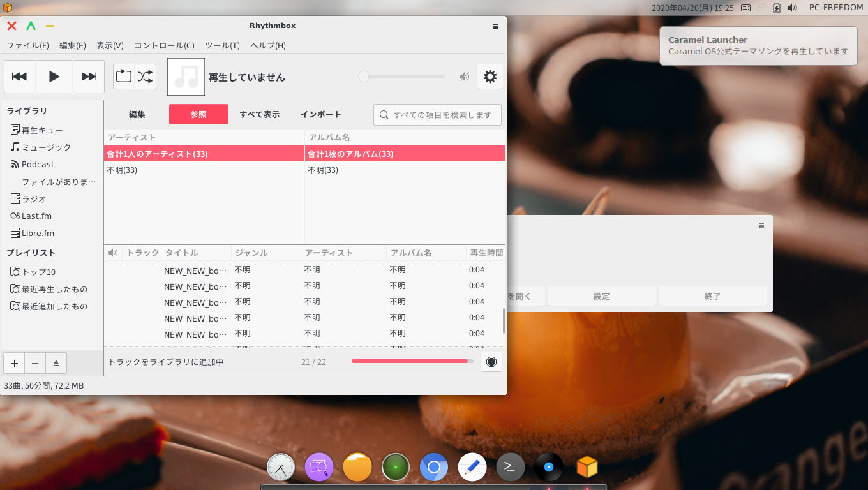Open the gear settings menu
Viewport: 868px width, 490px height.
click(x=490, y=77)
